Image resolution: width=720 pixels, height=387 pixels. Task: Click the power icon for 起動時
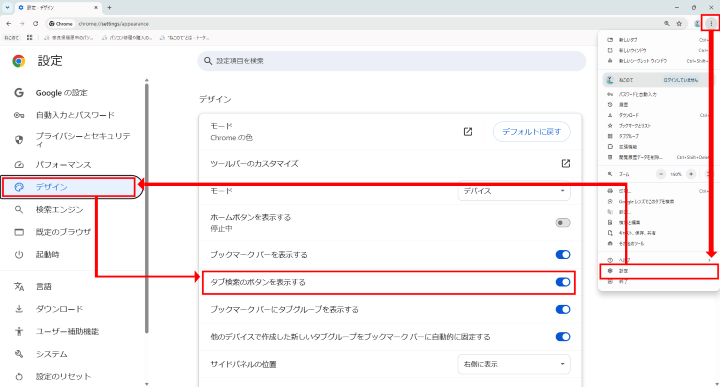(x=19, y=254)
